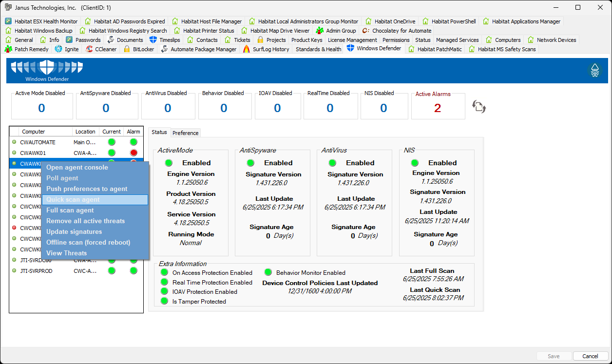
Task: Click the red alarm indicator for CWAWK01
Action: point(134,153)
